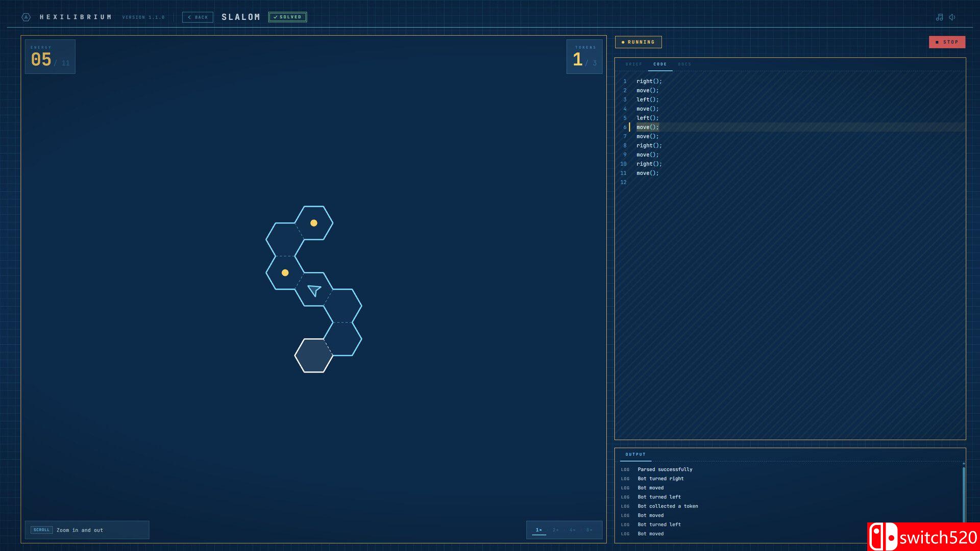Screen dimensions: 980x551
Task: Click code line 5 left();
Action: (x=647, y=118)
